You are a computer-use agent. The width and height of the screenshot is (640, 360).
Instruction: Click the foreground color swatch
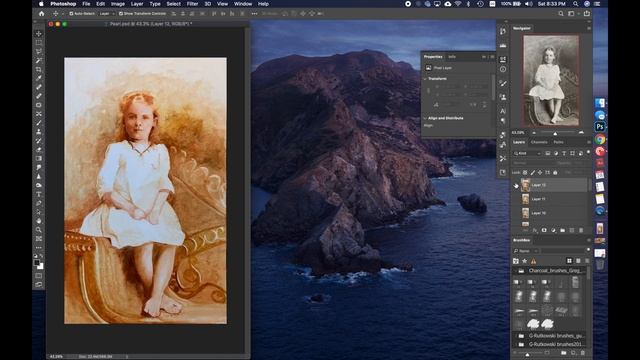click(x=37, y=262)
